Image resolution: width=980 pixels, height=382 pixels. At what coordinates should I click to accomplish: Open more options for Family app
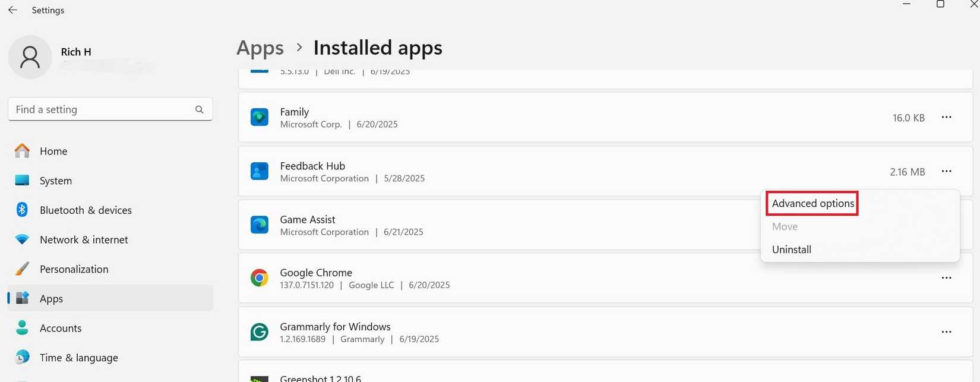[946, 118]
